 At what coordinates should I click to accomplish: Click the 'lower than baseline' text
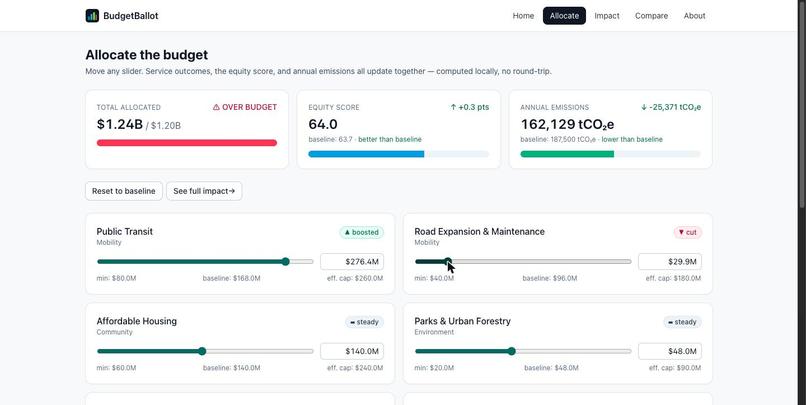632,139
